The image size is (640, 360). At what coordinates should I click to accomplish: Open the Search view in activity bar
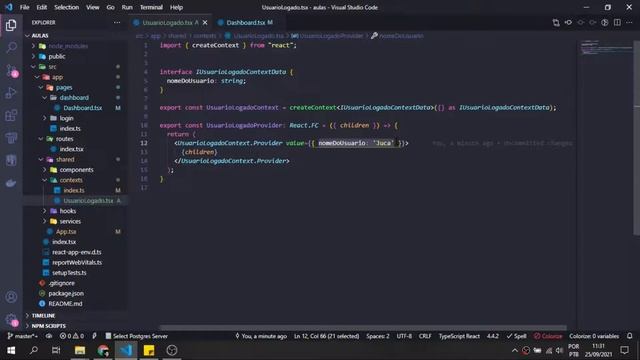tap(11, 48)
